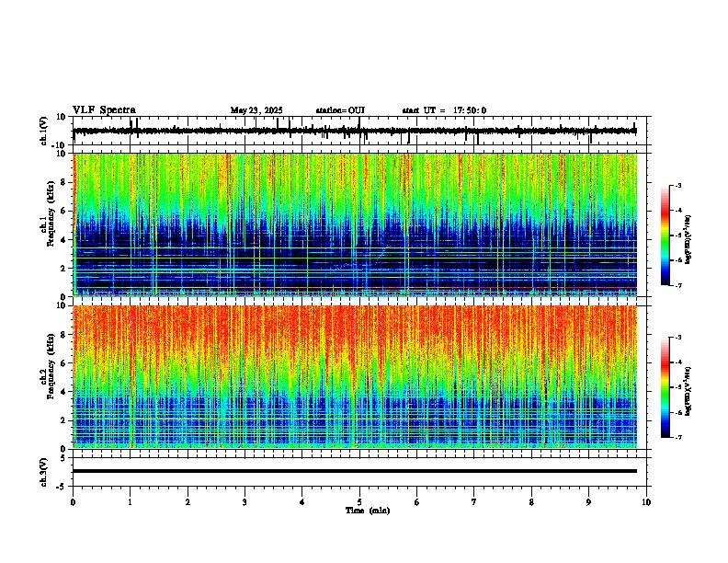Click tick label "0" on the time axis
The image size is (728, 563).
click(x=73, y=502)
